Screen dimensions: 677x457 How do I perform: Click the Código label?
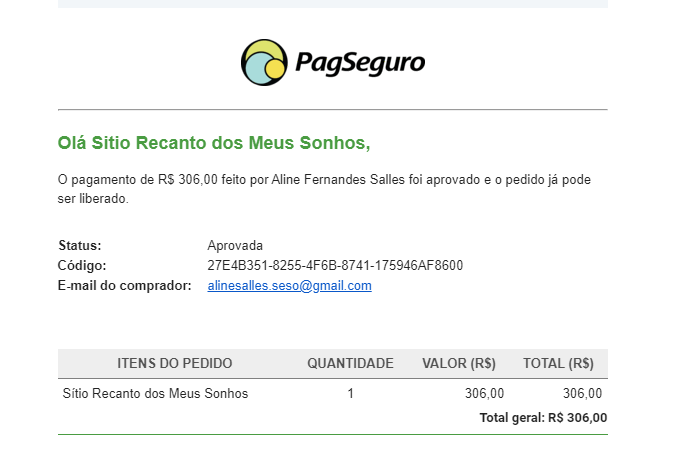(82, 266)
